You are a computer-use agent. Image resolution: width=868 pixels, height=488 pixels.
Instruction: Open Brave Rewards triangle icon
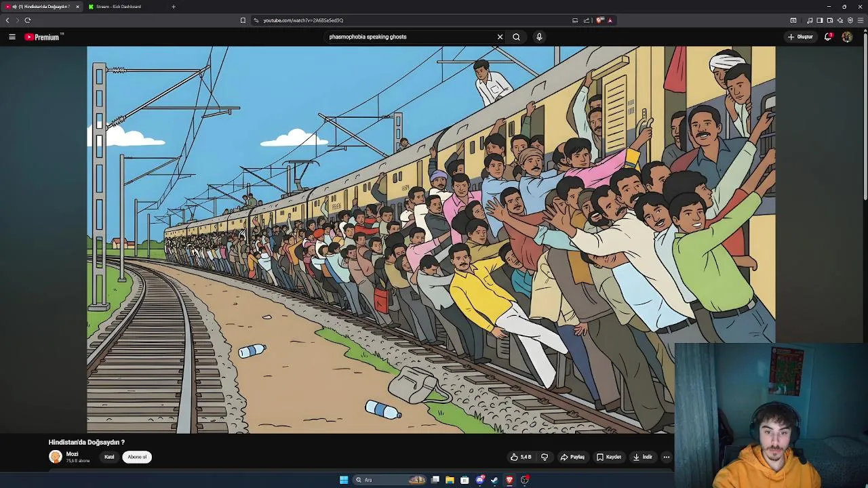pos(610,20)
